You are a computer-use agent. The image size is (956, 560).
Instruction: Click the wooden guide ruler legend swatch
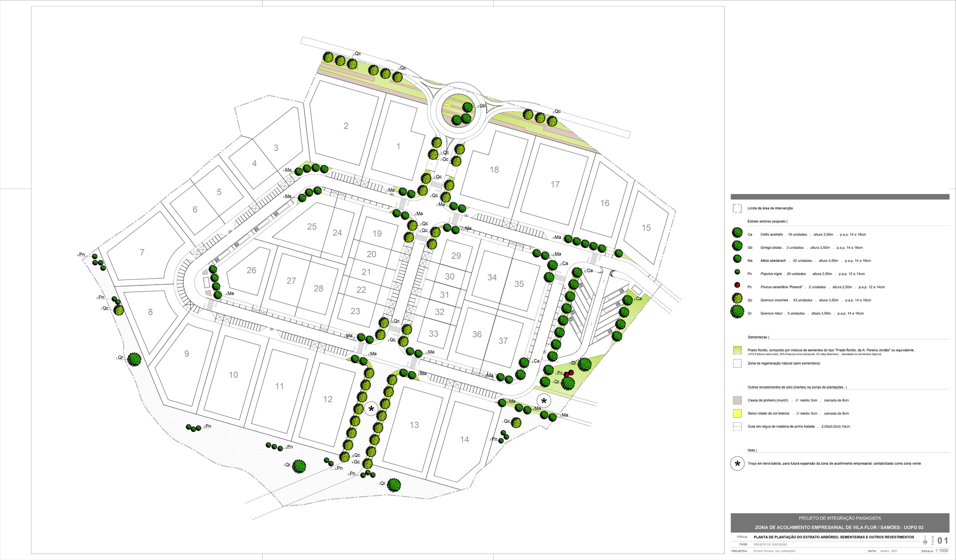pyautogui.click(x=737, y=427)
